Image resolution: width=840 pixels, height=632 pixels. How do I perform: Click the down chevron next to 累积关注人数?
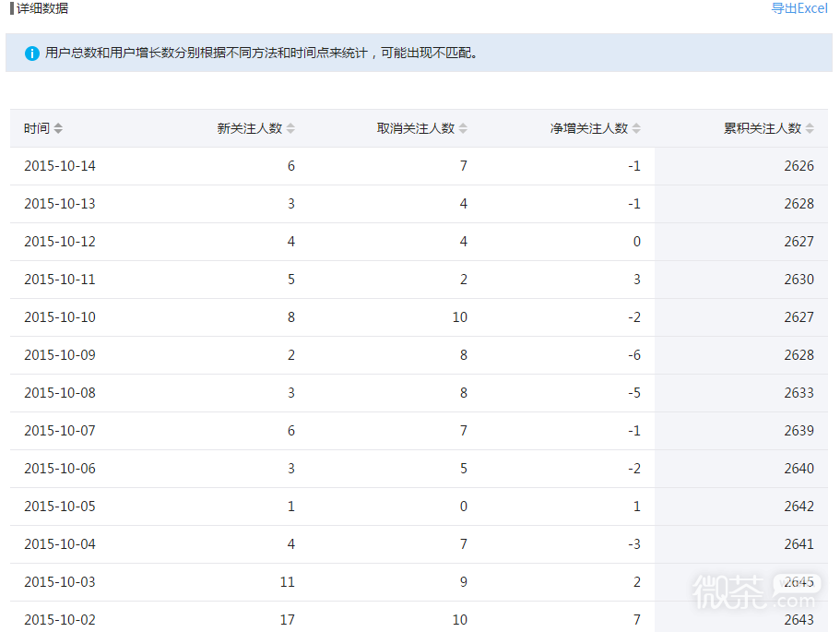point(809,132)
